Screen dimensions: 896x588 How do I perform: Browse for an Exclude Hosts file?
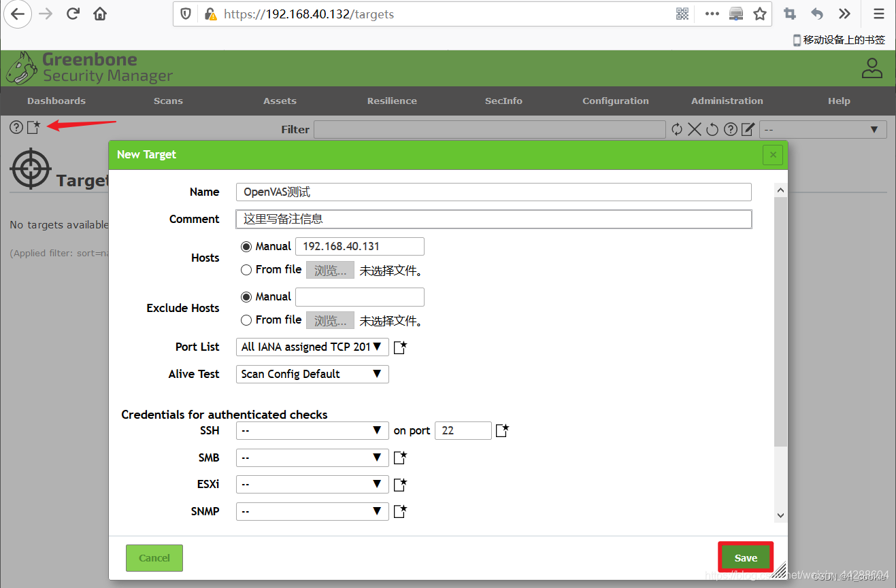330,320
